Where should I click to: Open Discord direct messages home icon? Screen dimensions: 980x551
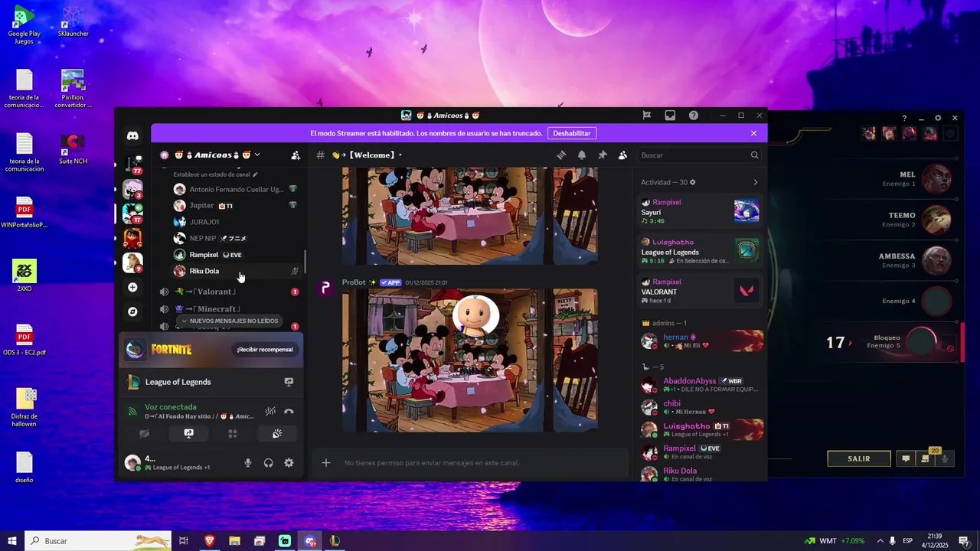pos(132,136)
